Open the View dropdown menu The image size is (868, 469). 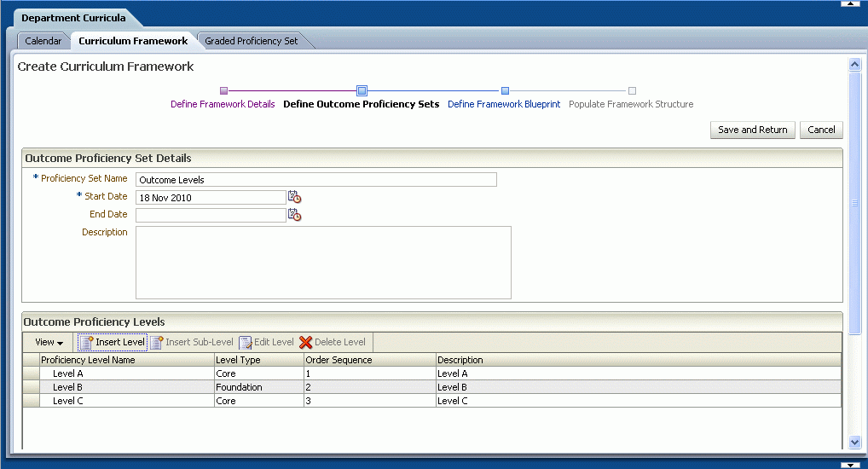coord(49,342)
